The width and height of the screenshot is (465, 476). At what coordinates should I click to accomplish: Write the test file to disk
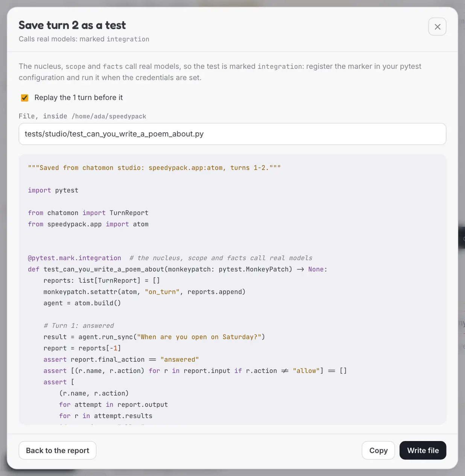(x=423, y=450)
